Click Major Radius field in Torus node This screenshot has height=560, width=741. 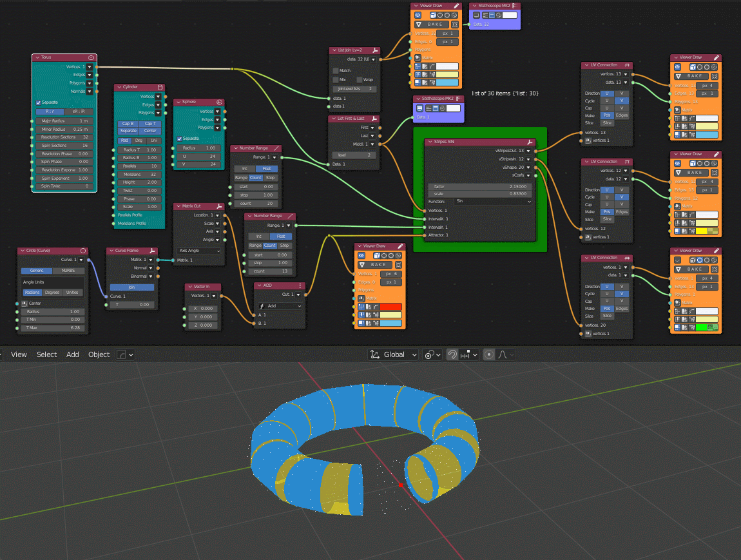point(64,121)
